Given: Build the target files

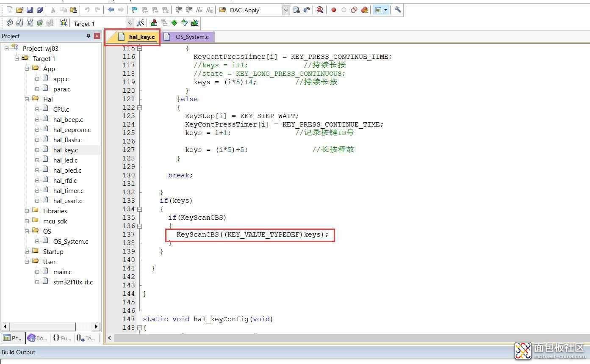Looking at the screenshot, I should click(x=19, y=23).
